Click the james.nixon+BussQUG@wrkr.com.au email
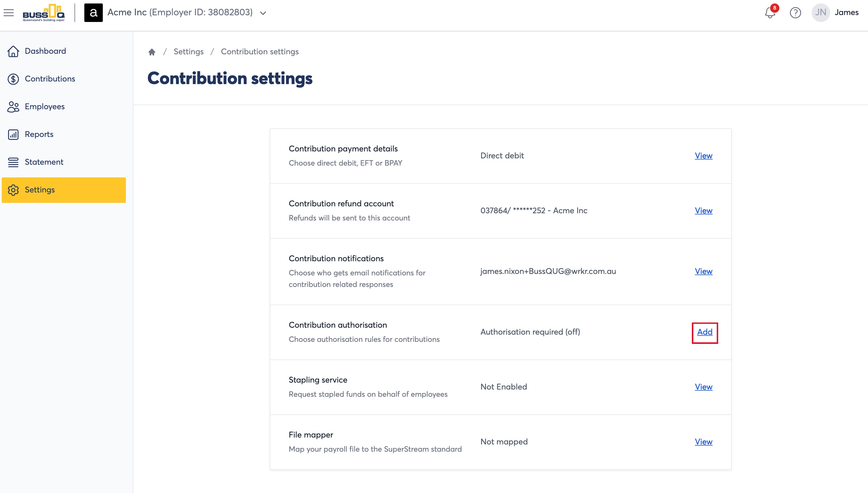 tap(548, 271)
